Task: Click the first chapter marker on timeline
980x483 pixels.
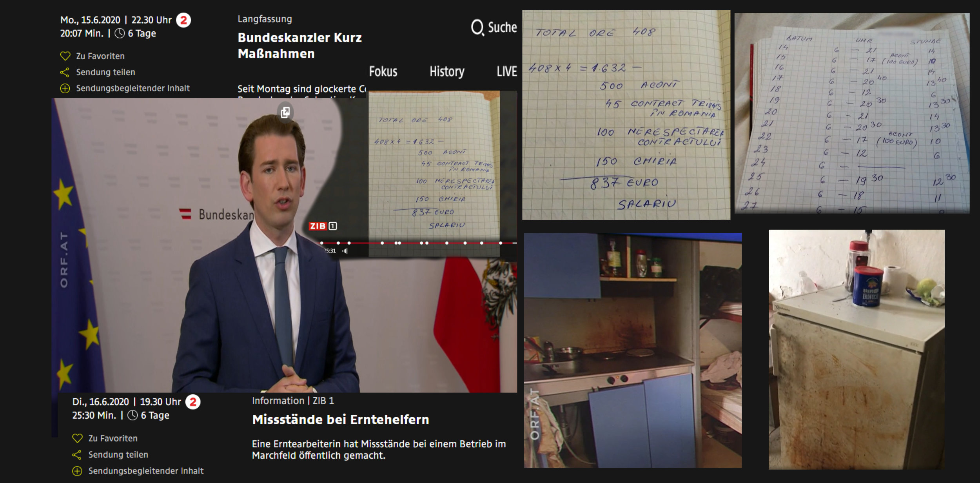Action: (x=322, y=243)
